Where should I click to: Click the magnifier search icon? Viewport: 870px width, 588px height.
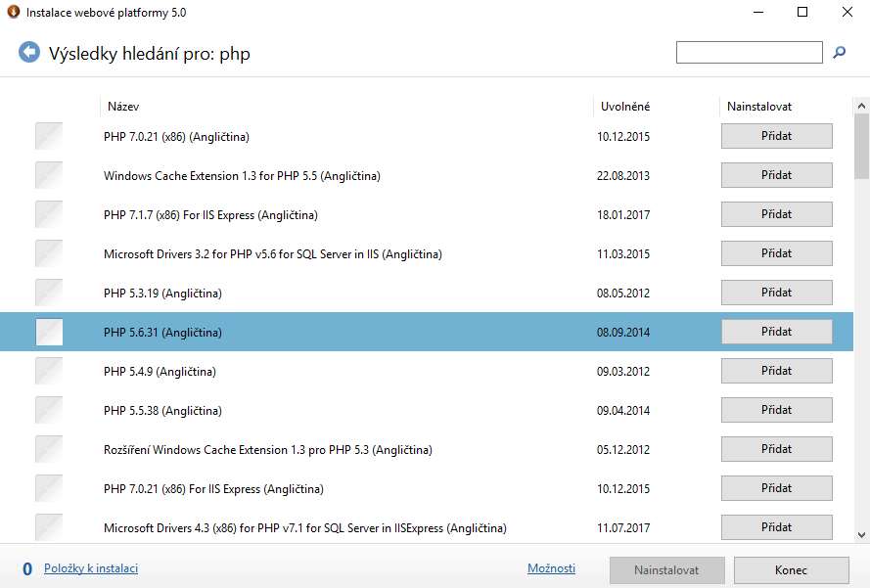click(x=839, y=52)
